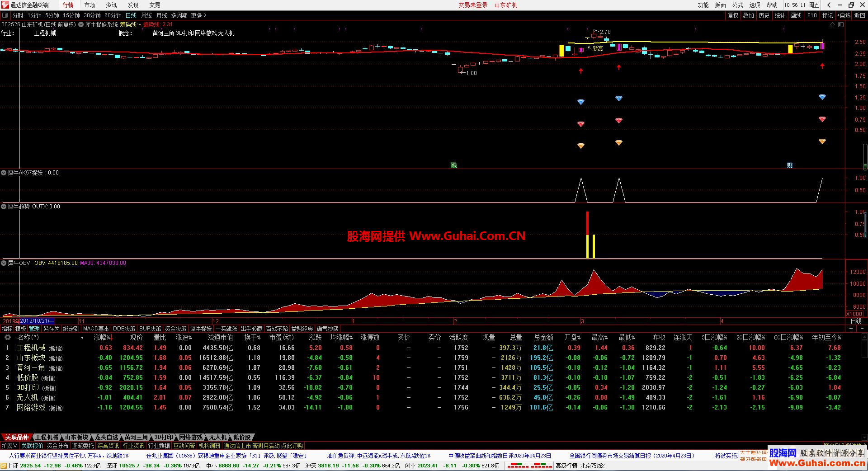
Task: Click 另存为 template button
Action: click(52, 329)
